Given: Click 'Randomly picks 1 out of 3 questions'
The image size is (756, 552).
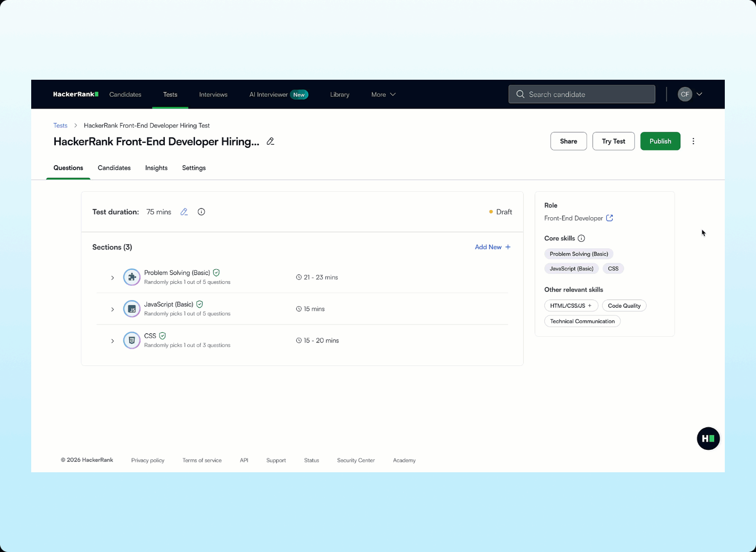Looking at the screenshot, I should (x=187, y=346).
